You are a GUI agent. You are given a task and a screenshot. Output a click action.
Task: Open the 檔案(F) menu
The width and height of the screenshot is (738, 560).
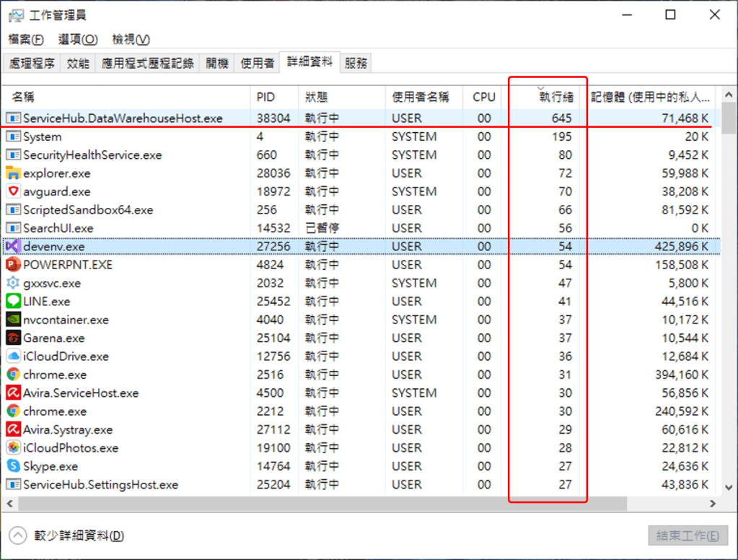pyautogui.click(x=26, y=39)
